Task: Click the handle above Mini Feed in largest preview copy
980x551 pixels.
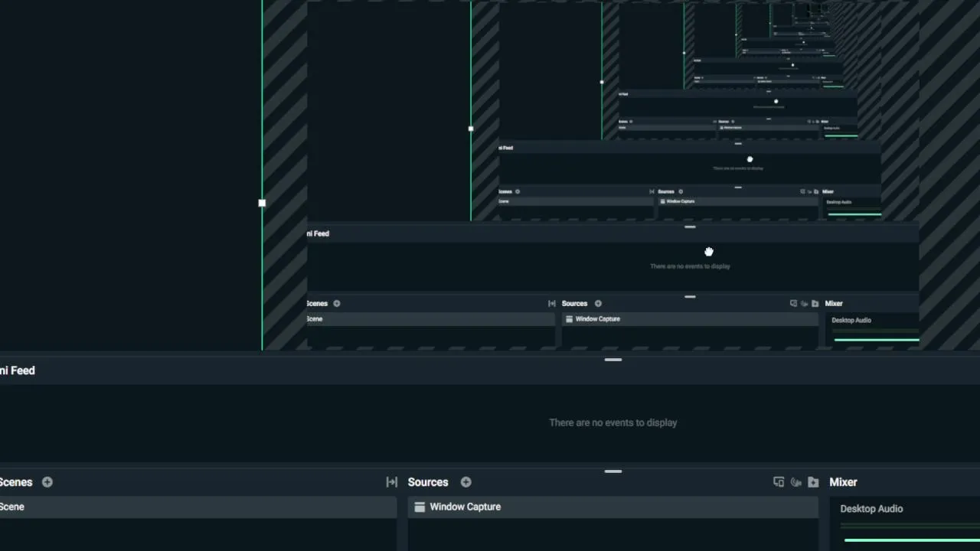Action: coord(690,227)
